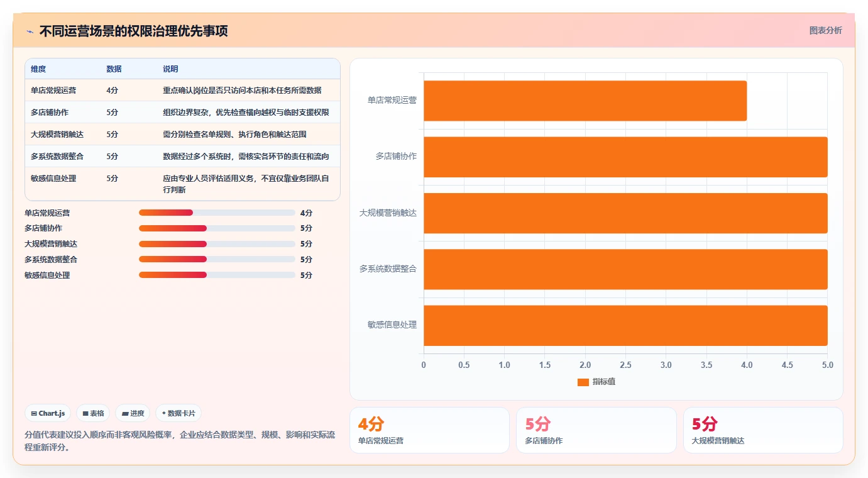Click the 多系统数据整合 progress bar
The image size is (868, 478).
click(217, 259)
